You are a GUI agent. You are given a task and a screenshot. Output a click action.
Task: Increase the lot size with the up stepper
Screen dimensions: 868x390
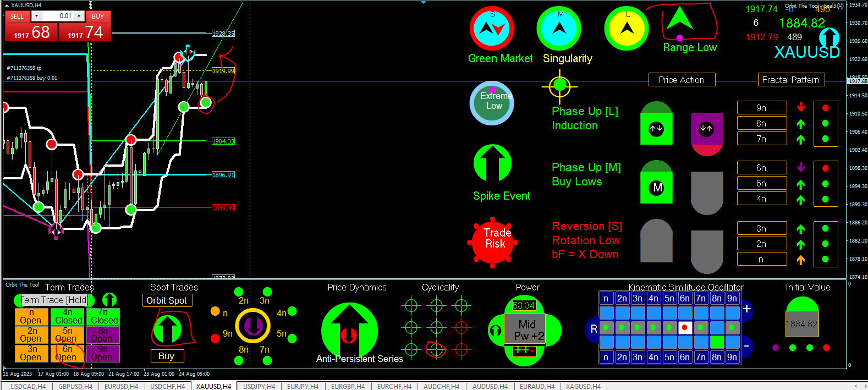[79, 16]
